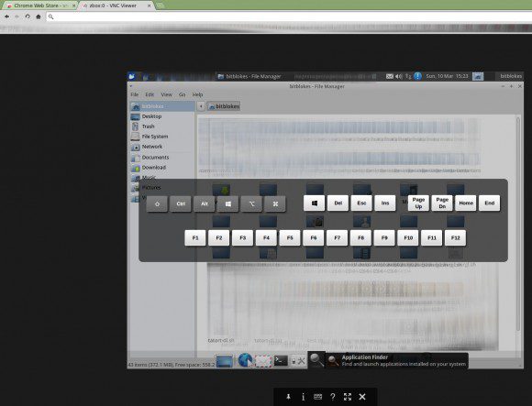Send the F6 function key
532x406 pixels.
click(314, 238)
